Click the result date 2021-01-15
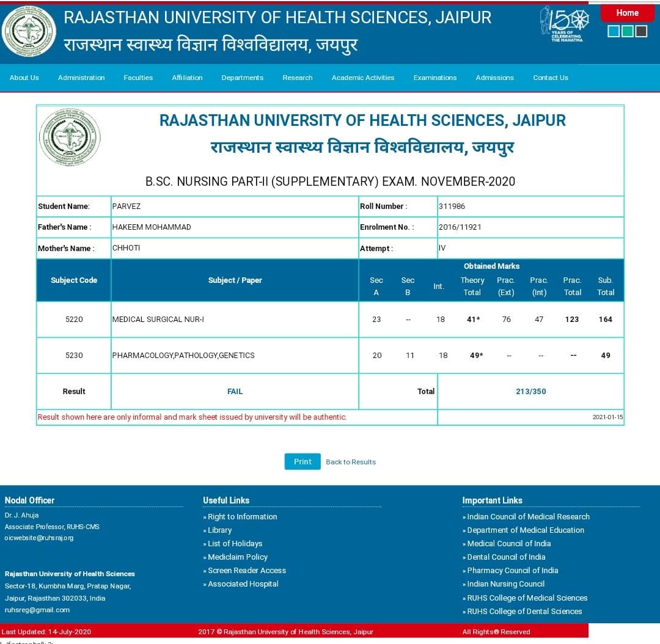Screen dimensions: 660x644 (607, 417)
